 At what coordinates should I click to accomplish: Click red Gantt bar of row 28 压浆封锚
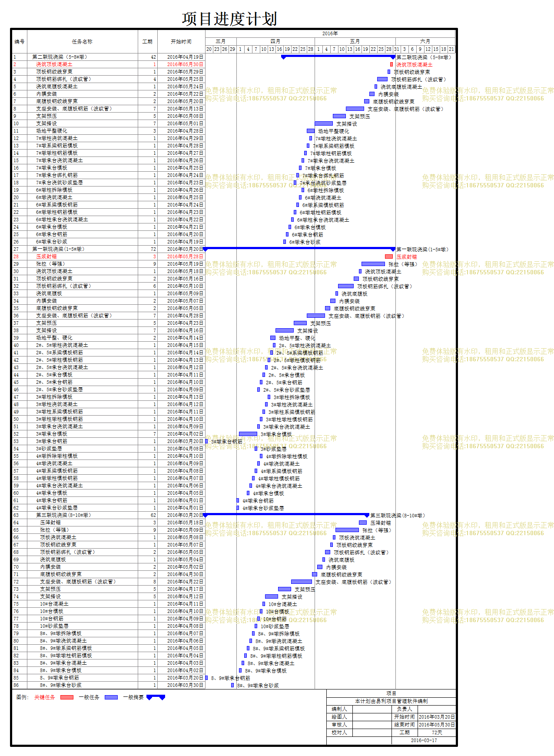click(389, 256)
